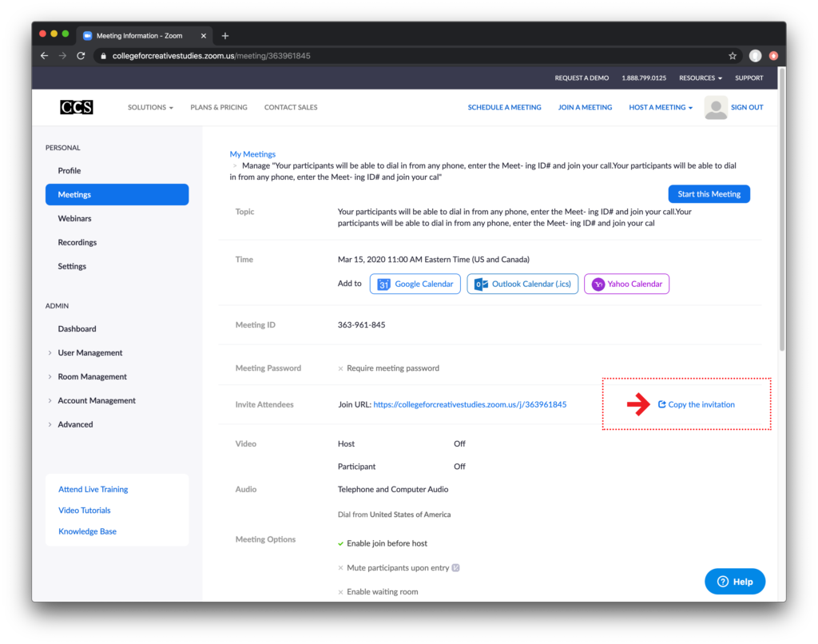818x644 pixels.
Task: Expand the Room Management section
Action: tap(92, 376)
